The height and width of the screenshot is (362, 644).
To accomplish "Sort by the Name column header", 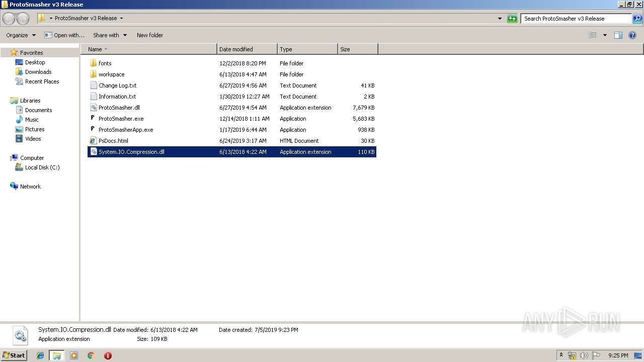I will 149,49.
